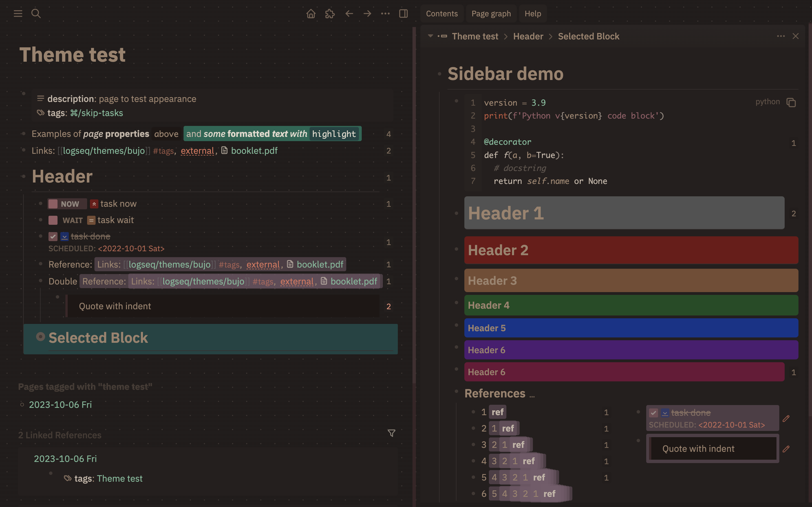The width and height of the screenshot is (812, 507).
Task: Open sidebar item three-dots menu
Action: pyautogui.click(x=780, y=36)
